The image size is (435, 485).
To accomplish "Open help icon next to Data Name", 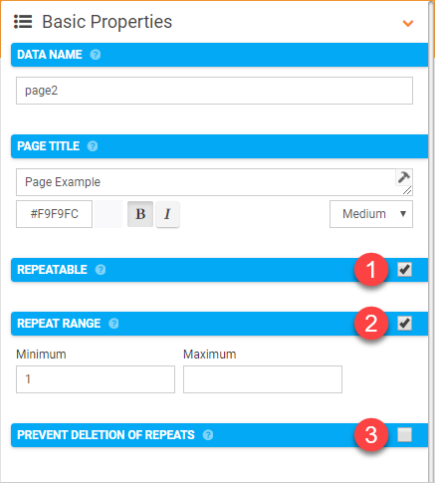I will click(x=95, y=55).
